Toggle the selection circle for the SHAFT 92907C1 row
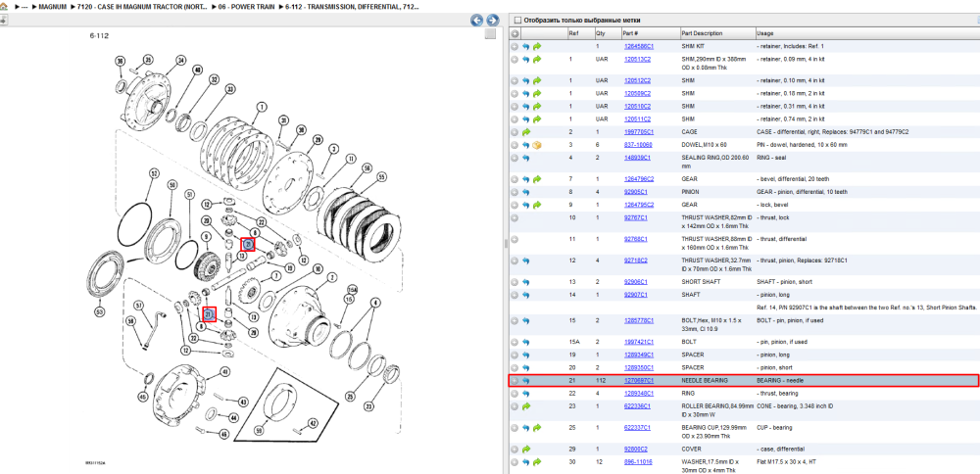The width and height of the screenshot is (980, 474). coord(515,295)
